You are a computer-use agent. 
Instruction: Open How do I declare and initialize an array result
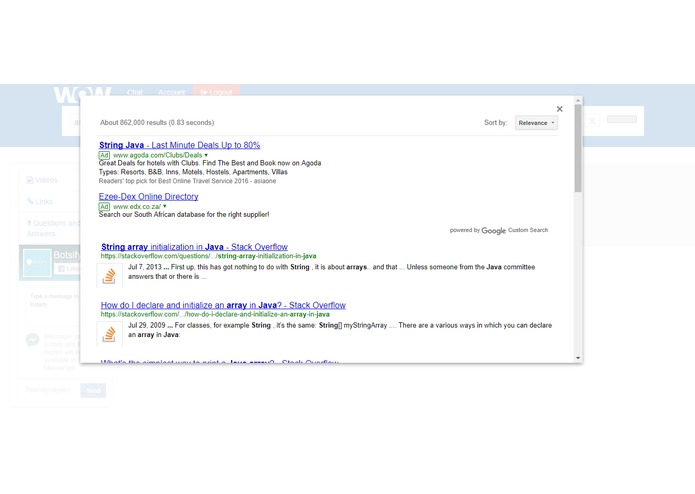coord(223,305)
